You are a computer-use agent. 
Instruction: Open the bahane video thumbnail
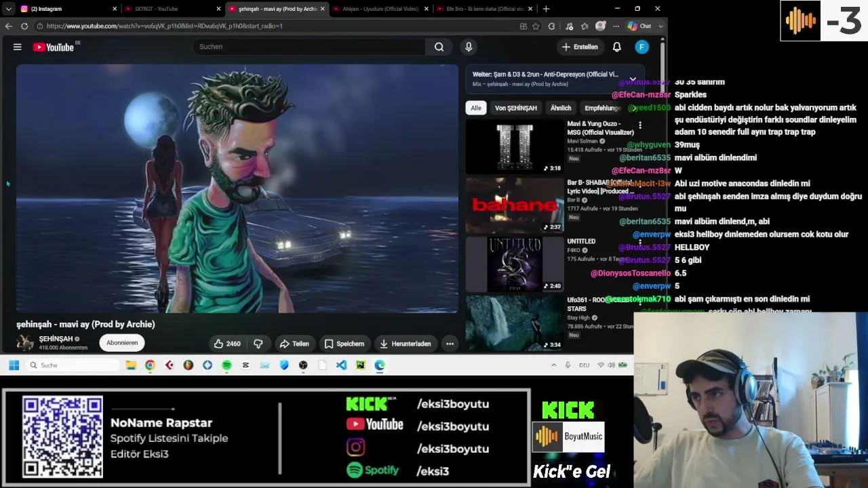click(x=515, y=205)
